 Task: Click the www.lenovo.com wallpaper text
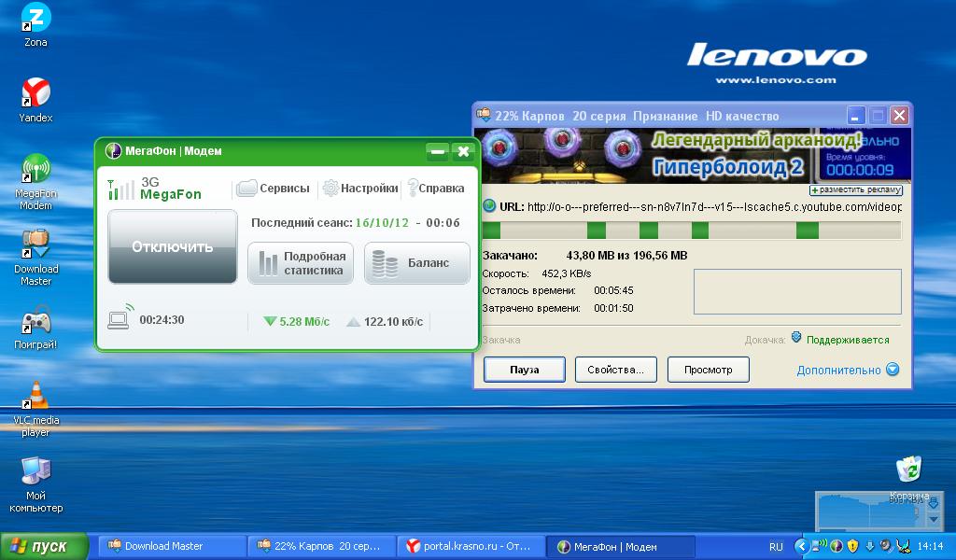coord(776,80)
